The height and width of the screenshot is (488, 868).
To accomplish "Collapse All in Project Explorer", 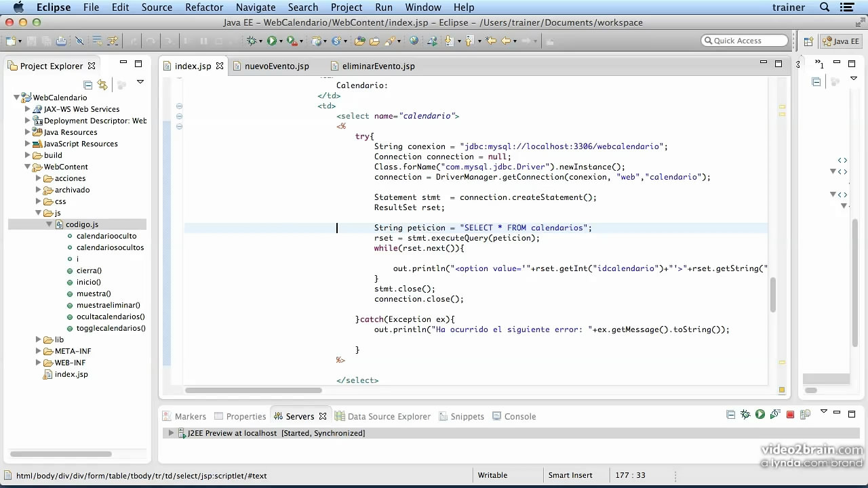I will 87,85.
